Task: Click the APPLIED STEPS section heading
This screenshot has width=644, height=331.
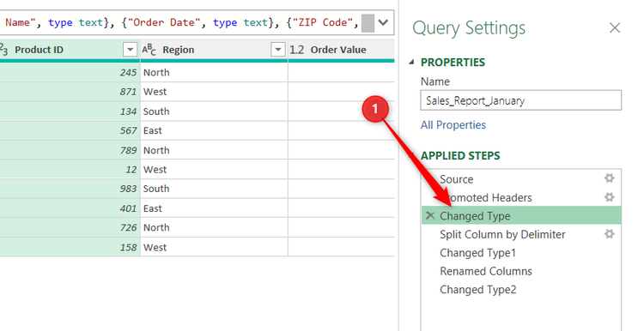Action: (x=460, y=156)
